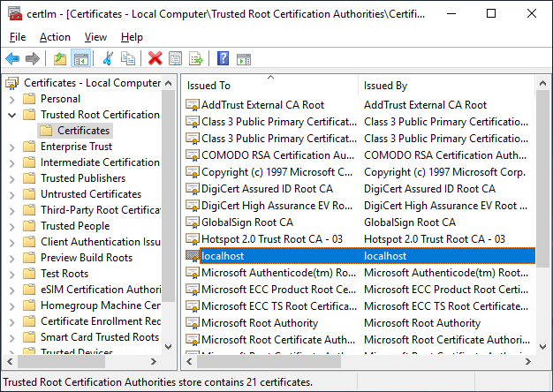Click the Test Roots folder icon
Viewport: 553px width, 392px height.
(29, 274)
